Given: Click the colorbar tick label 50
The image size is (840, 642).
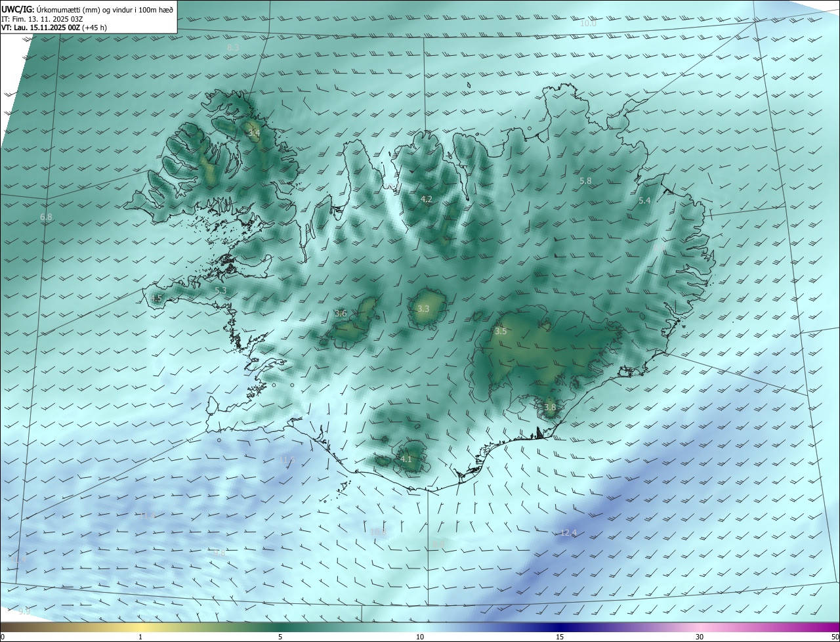Looking at the screenshot, I should click(x=835, y=637).
